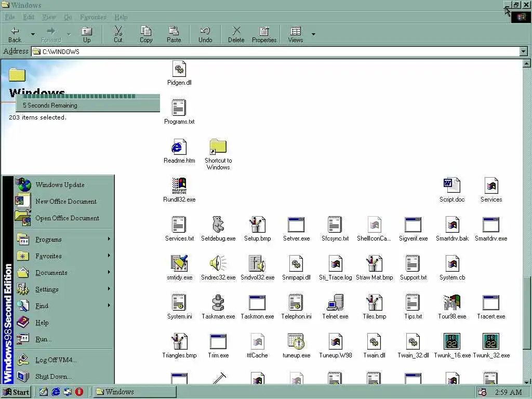This screenshot has height=399, width=532.
Task: Open the Favorites menu in menu bar
Action: pos(93,17)
